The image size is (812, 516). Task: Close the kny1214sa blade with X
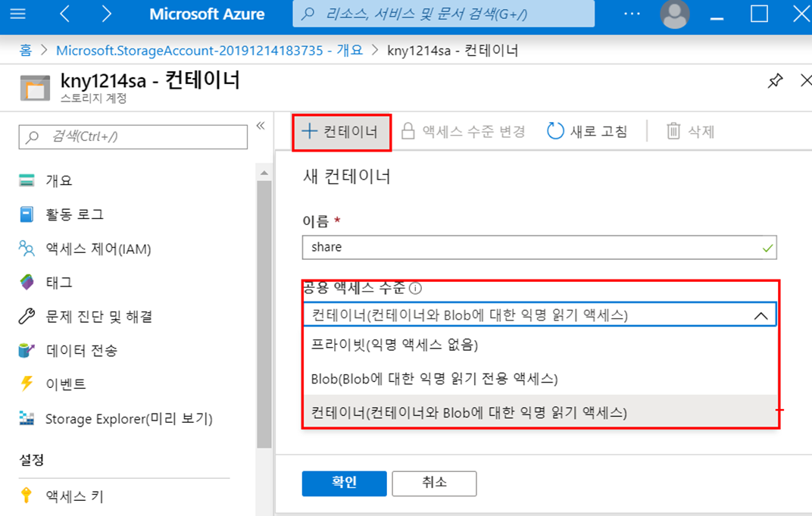806,81
